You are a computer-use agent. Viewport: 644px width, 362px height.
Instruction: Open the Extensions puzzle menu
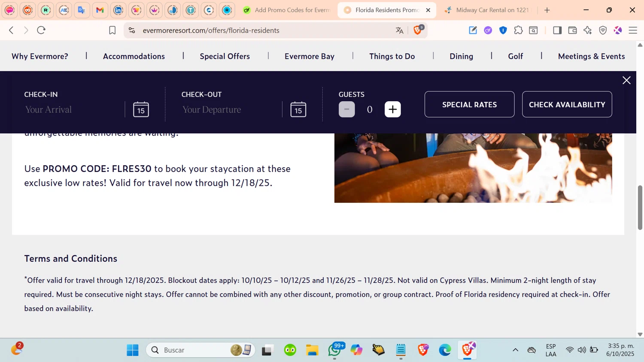pyautogui.click(x=518, y=30)
